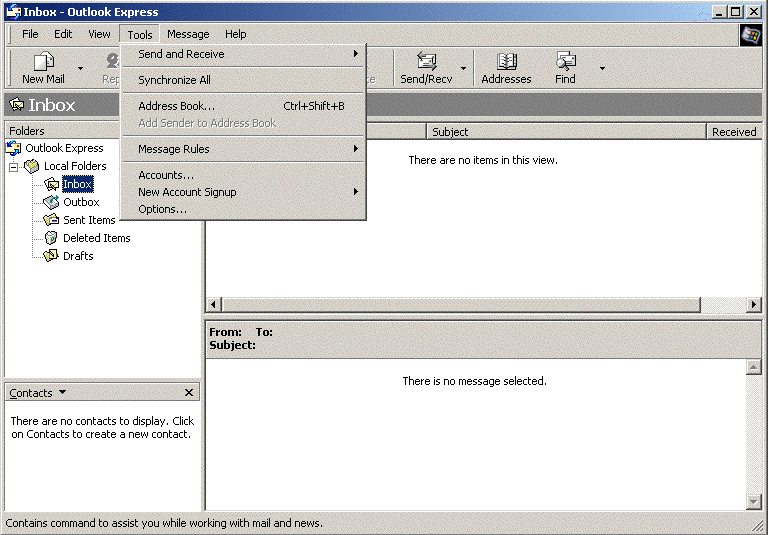768x535 pixels.
Task: Click message list scroll right arrow
Action: (754, 304)
